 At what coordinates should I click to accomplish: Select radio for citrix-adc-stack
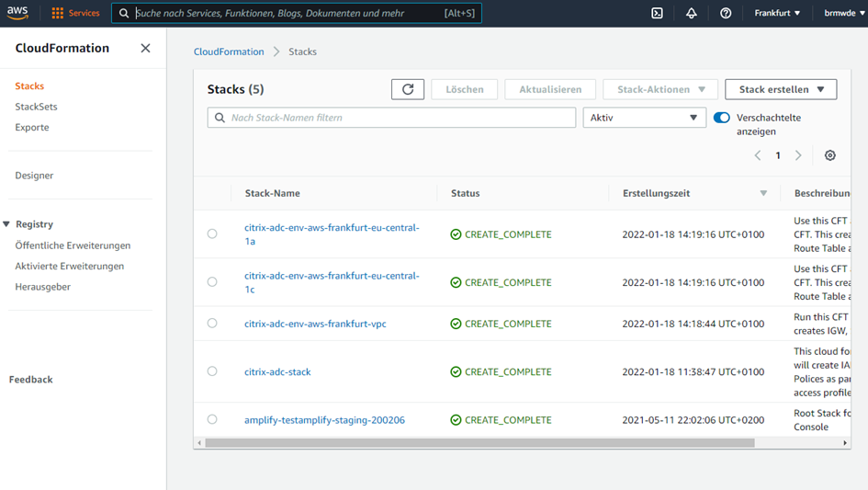212,371
